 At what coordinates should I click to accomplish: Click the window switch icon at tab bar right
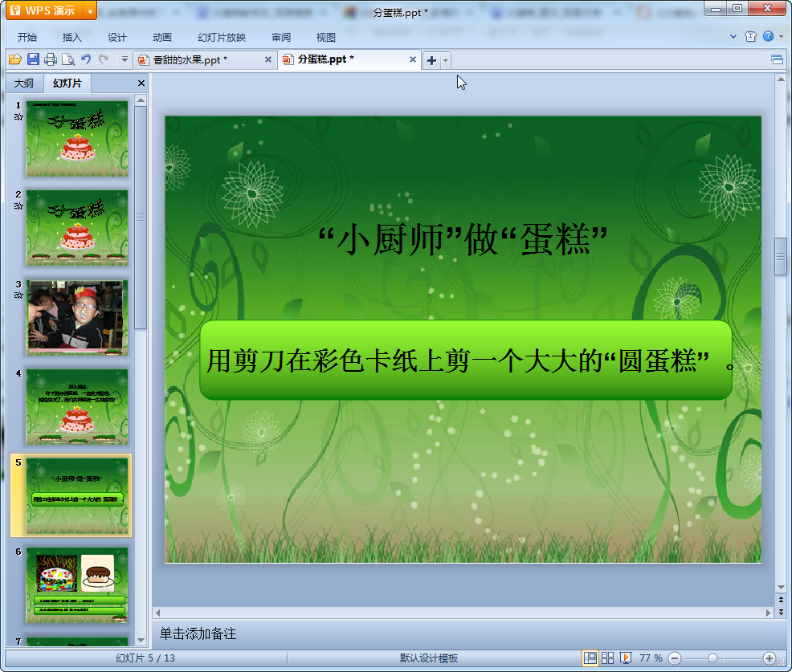(778, 60)
